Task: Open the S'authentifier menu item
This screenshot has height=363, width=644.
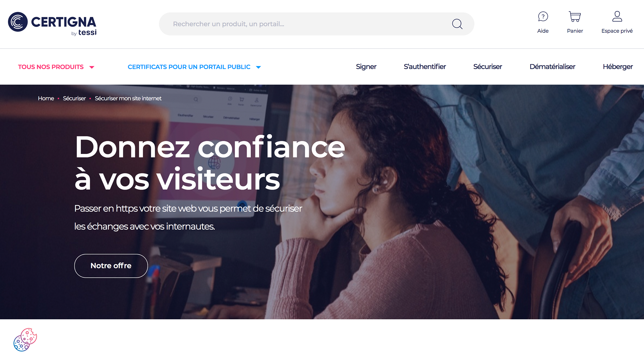Action: (x=425, y=67)
